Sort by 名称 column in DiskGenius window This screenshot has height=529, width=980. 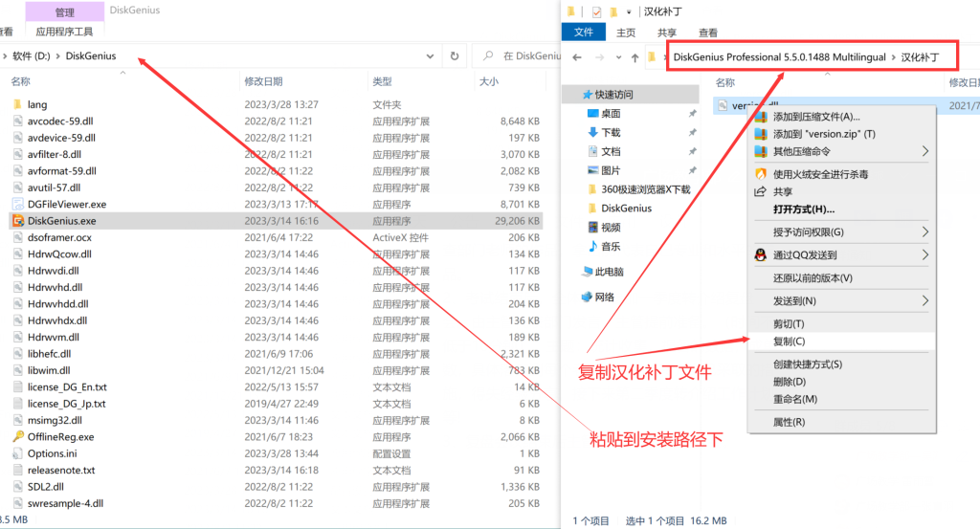click(21, 81)
